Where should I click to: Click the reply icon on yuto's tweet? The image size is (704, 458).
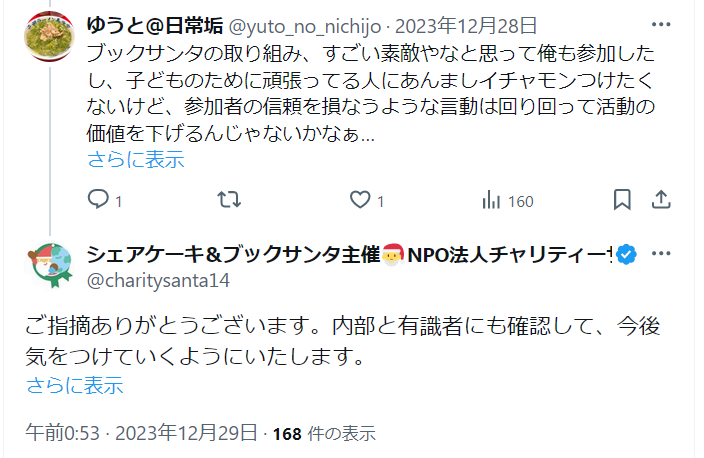click(x=98, y=199)
